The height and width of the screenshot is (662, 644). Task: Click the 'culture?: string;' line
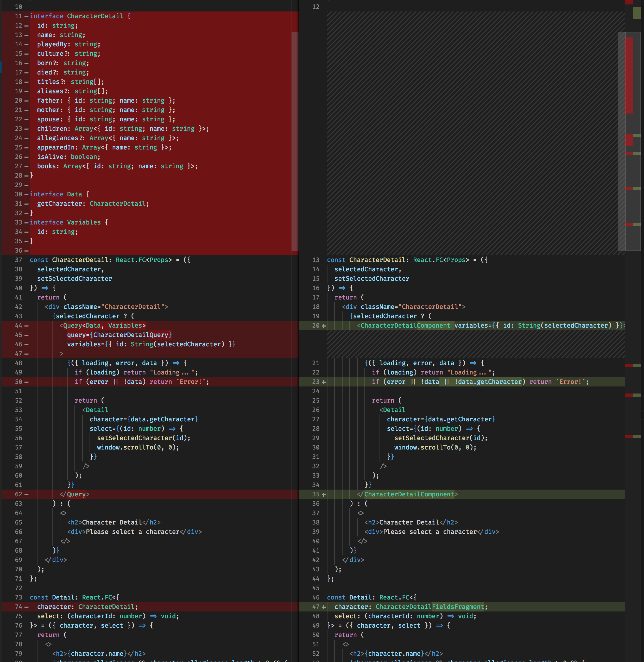(x=69, y=54)
